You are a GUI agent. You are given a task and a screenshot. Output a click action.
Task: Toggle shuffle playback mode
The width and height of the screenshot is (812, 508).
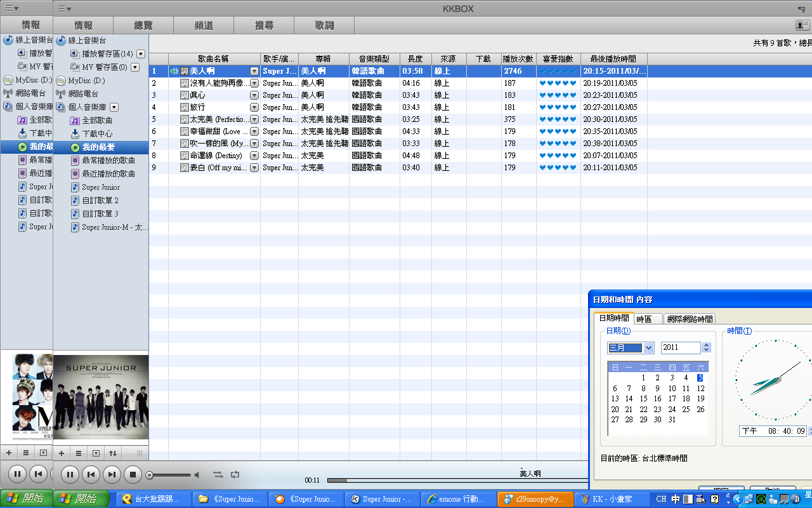(218, 474)
